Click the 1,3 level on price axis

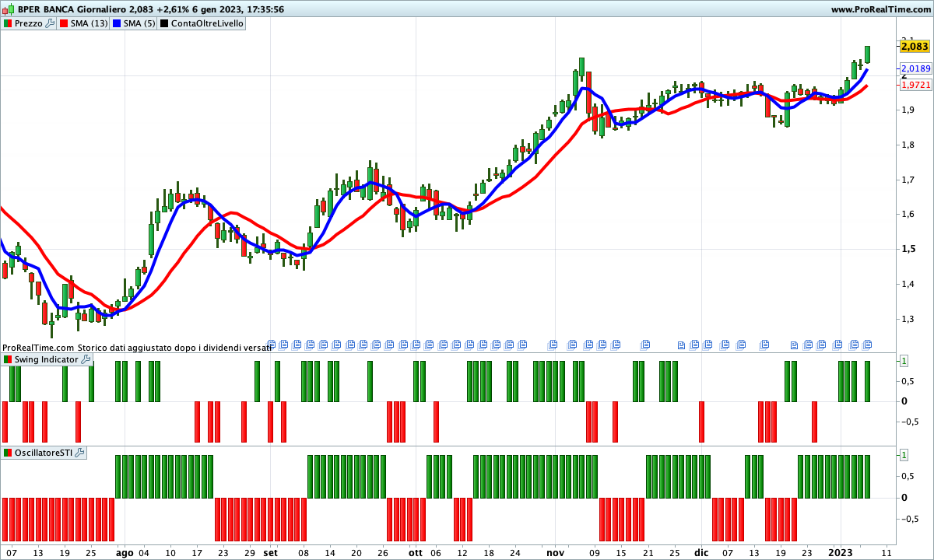click(x=908, y=319)
